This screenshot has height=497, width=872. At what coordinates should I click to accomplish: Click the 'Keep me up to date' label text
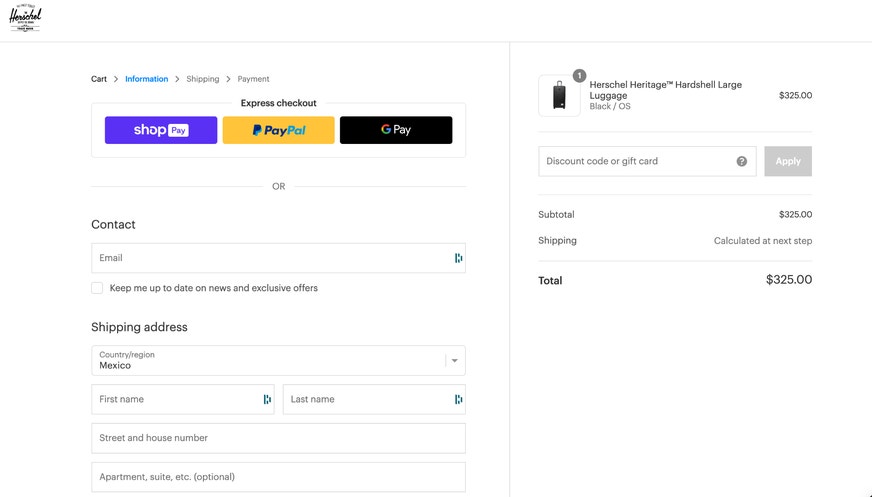click(214, 288)
